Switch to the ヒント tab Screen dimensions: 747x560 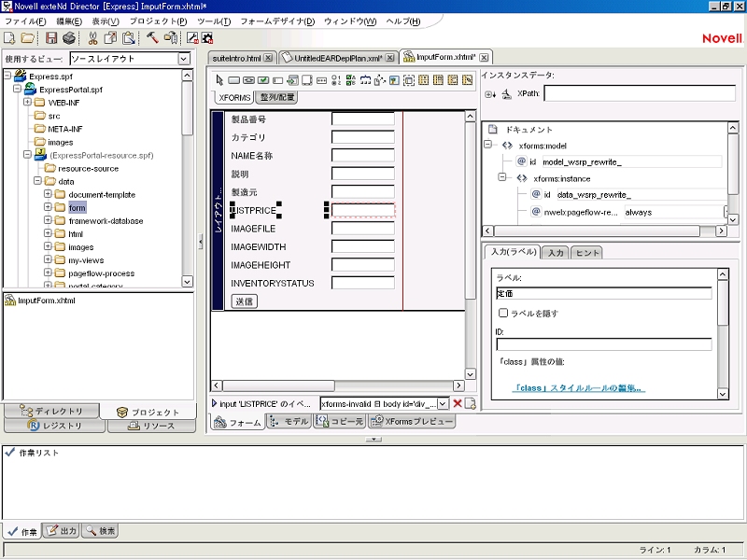(587, 253)
